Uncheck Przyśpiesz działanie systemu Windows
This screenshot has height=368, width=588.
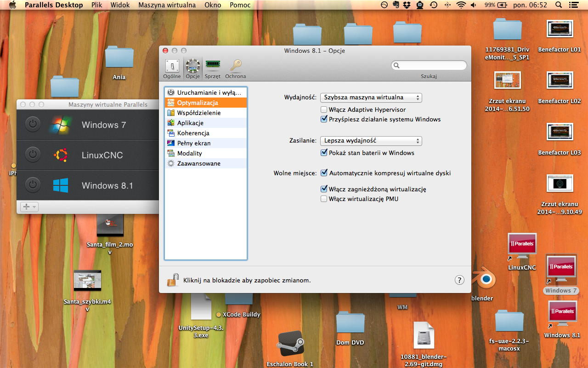tap(324, 119)
